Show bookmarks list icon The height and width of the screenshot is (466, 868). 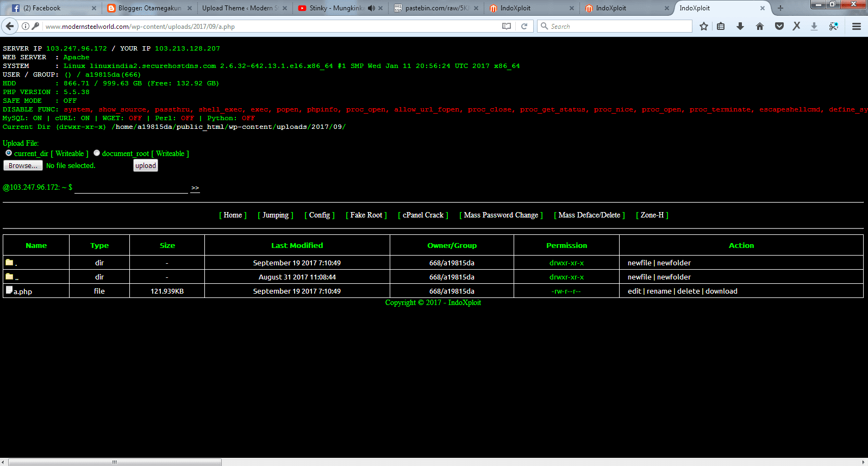pyautogui.click(x=721, y=26)
